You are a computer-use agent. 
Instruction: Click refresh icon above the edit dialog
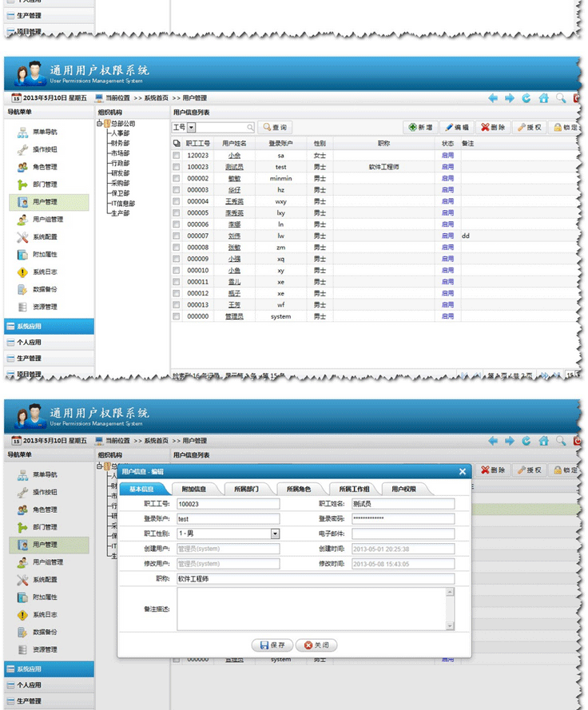526,441
